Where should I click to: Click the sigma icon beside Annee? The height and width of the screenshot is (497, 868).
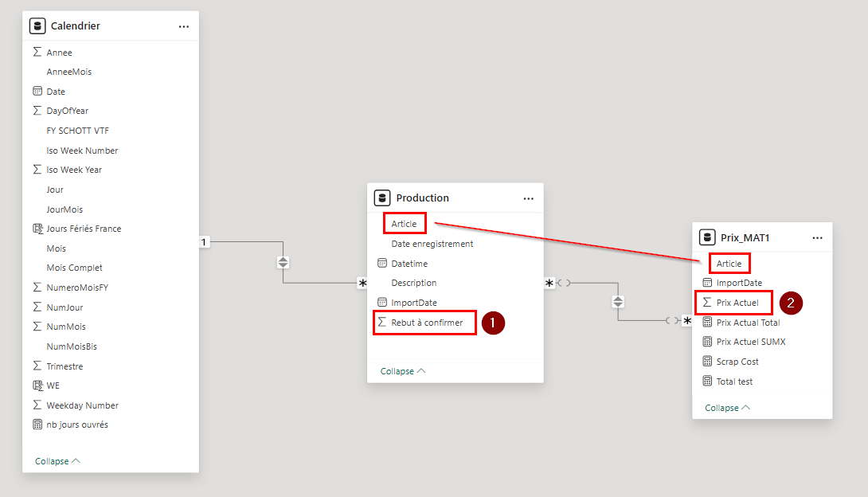37,52
